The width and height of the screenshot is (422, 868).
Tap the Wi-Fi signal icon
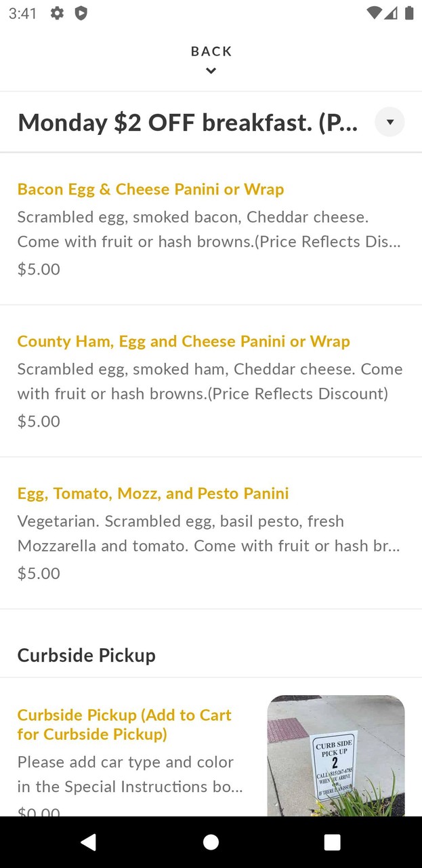[373, 14]
